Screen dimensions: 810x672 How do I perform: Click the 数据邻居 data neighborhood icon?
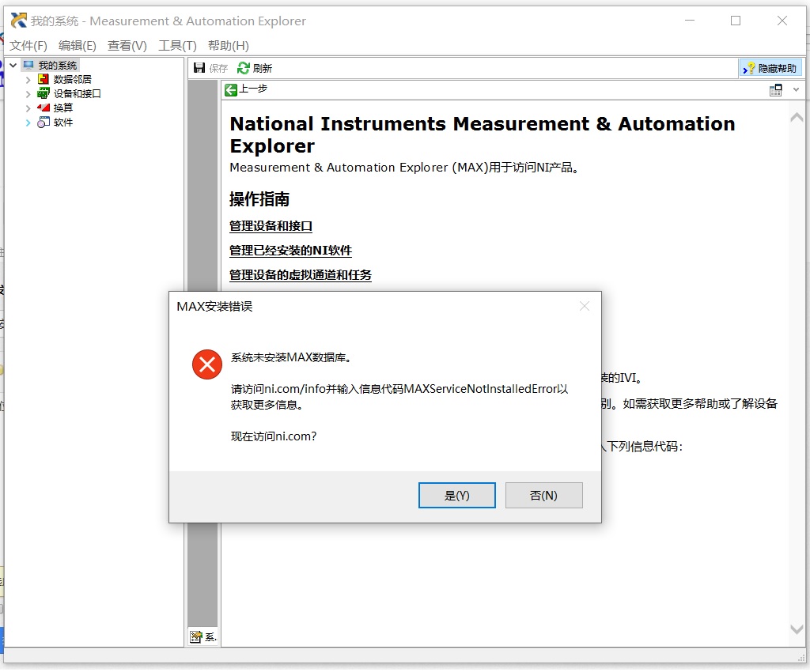[x=44, y=79]
